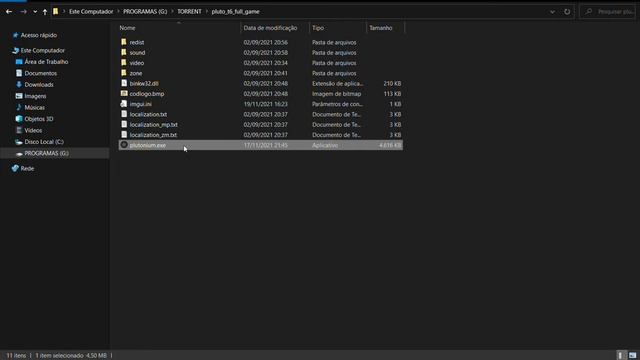Open Área de Trabalho in sidebar
This screenshot has width=640, height=360.
46,62
